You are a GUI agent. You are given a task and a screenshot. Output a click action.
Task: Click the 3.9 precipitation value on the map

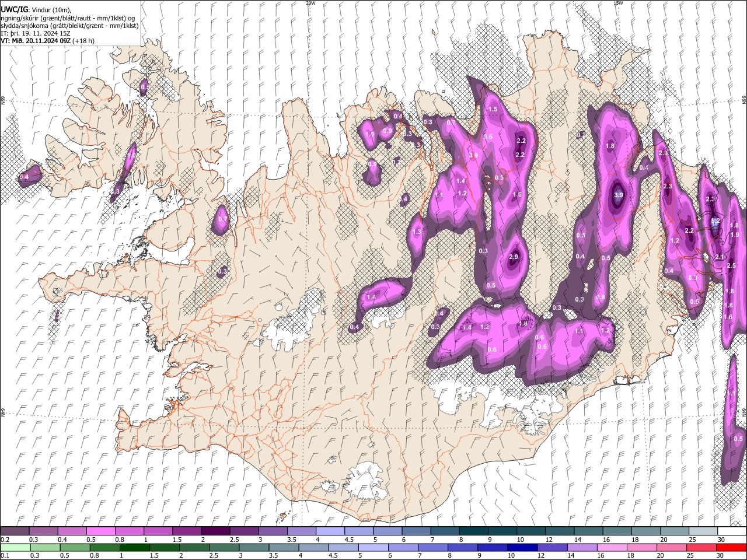coord(619,195)
